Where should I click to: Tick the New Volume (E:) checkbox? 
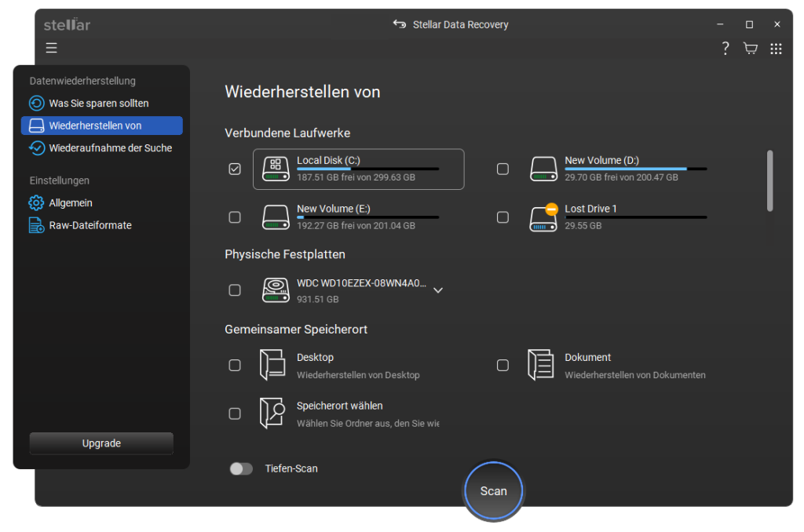235,217
